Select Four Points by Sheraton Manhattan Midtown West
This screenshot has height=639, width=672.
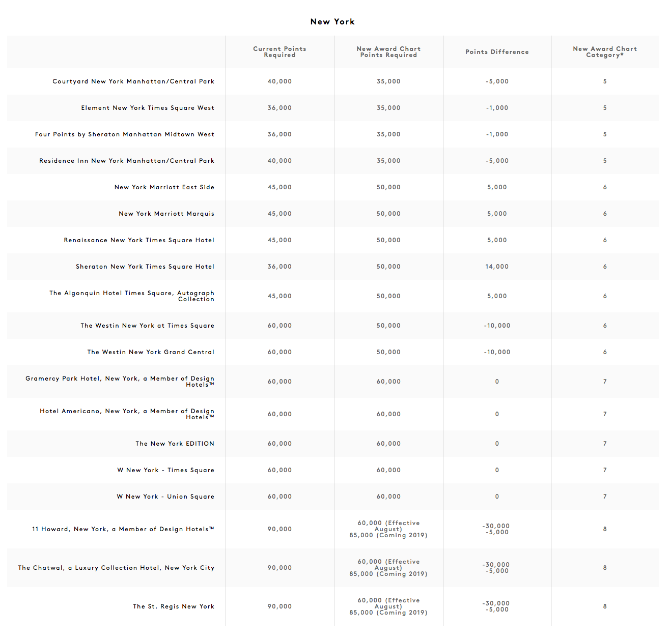[125, 134]
